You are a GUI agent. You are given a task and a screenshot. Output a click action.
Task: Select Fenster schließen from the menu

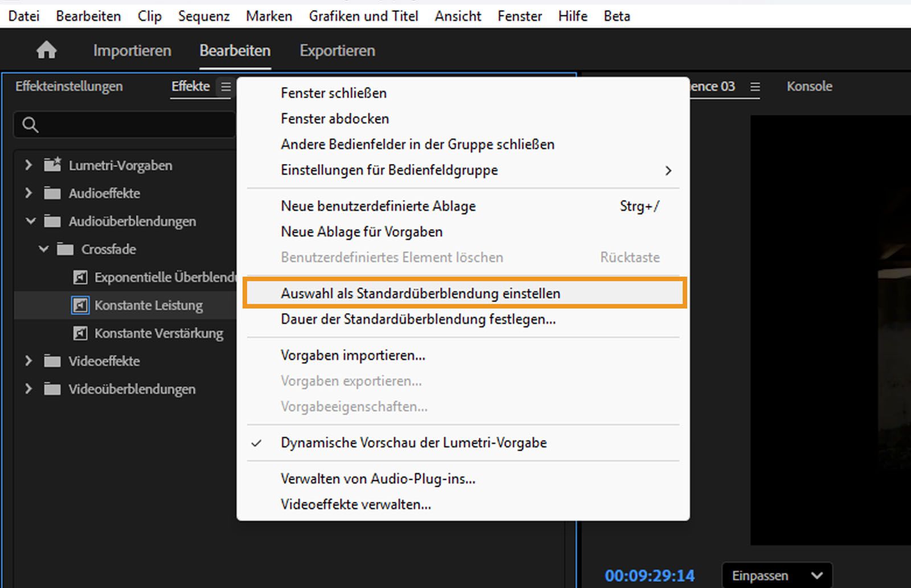[x=463, y=93]
